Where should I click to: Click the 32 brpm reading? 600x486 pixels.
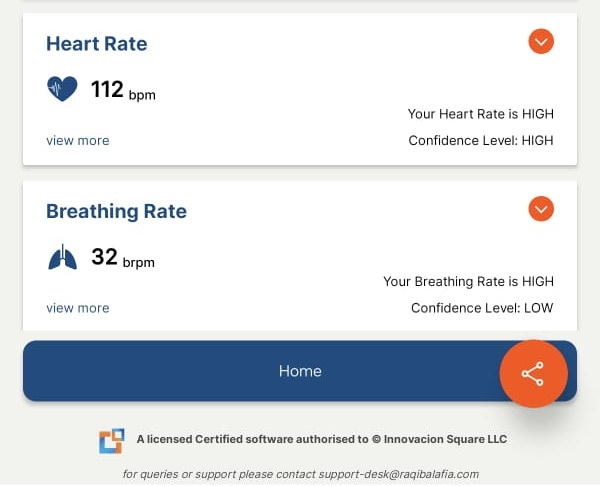(122, 258)
